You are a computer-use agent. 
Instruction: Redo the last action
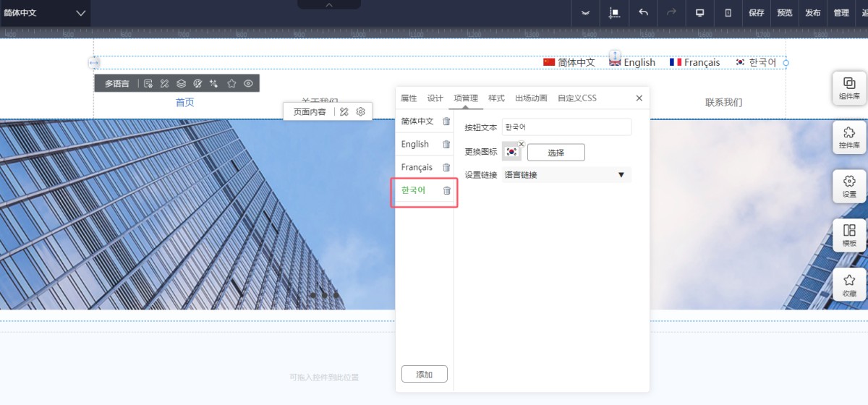(671, 13)
